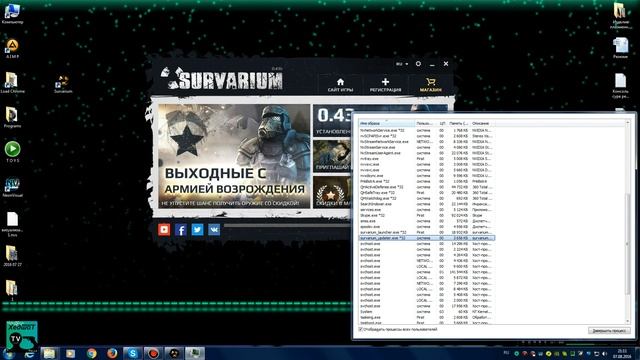
Task: Open Facebook page from Survarium launcher
Action: coord(181,229)
